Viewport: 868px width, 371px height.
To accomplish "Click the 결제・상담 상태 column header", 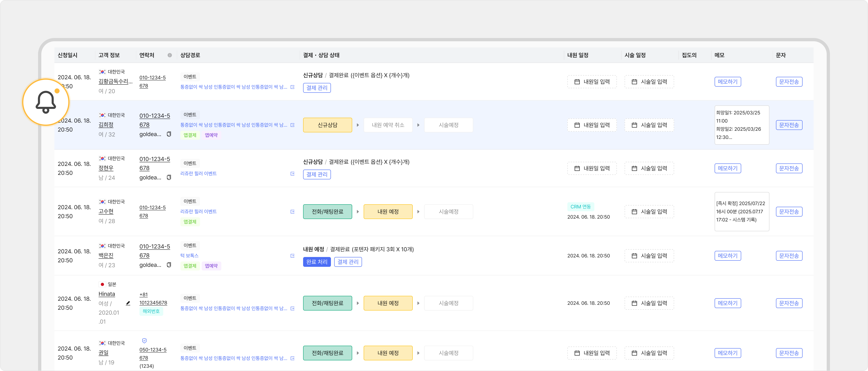I will [321, 55].
